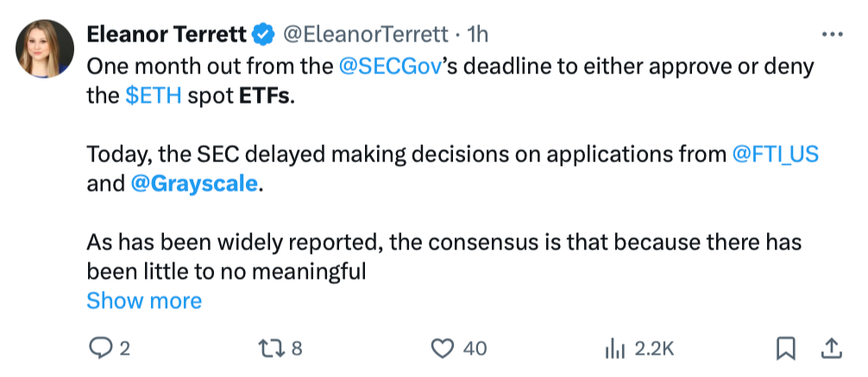Visit the @FTI_US mention
This screenshot has width=868, height=377.
[775, 155]
